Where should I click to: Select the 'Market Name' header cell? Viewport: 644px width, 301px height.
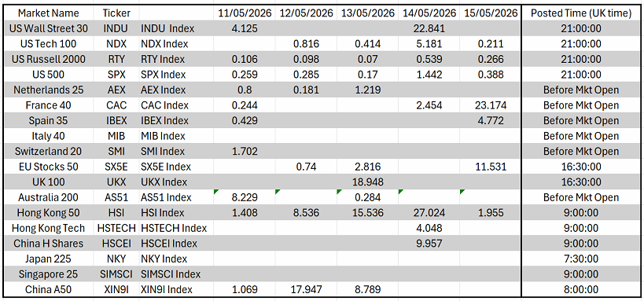49,13
